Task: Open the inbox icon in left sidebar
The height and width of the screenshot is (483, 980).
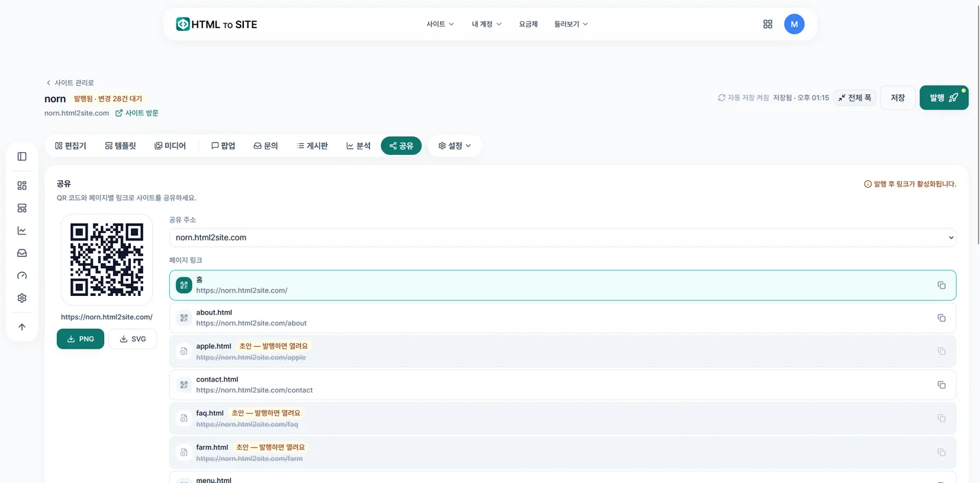Action: click(x=22, y=253)
